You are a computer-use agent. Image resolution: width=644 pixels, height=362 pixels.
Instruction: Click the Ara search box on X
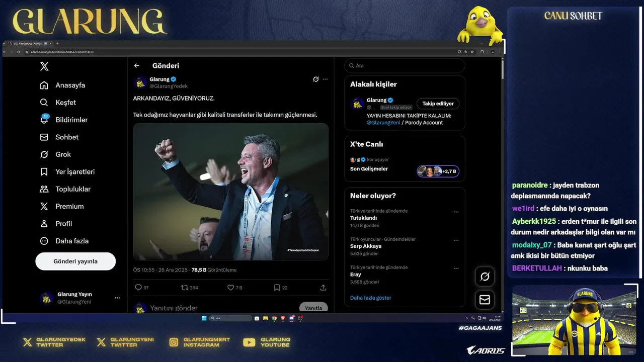pos(405,66)
